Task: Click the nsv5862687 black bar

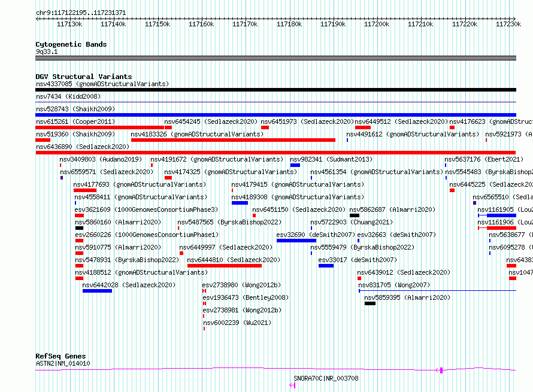Action: point(354,215)
